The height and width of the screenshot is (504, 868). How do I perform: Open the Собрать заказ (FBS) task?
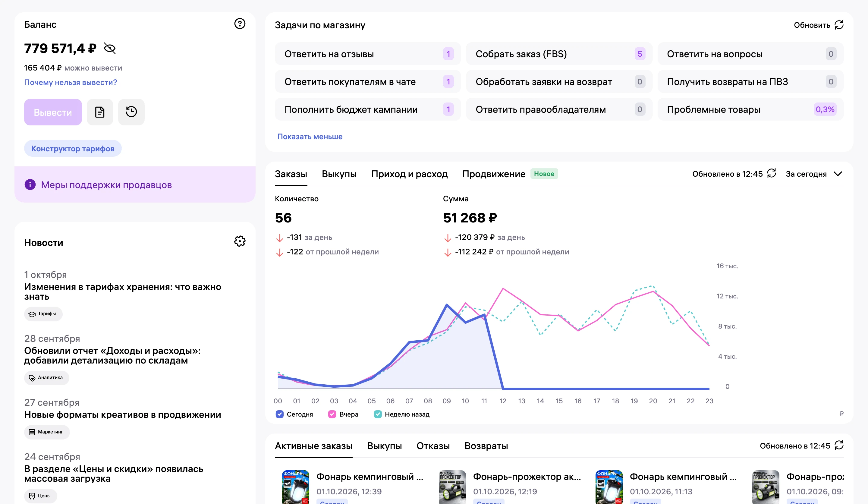click(559, 54)
